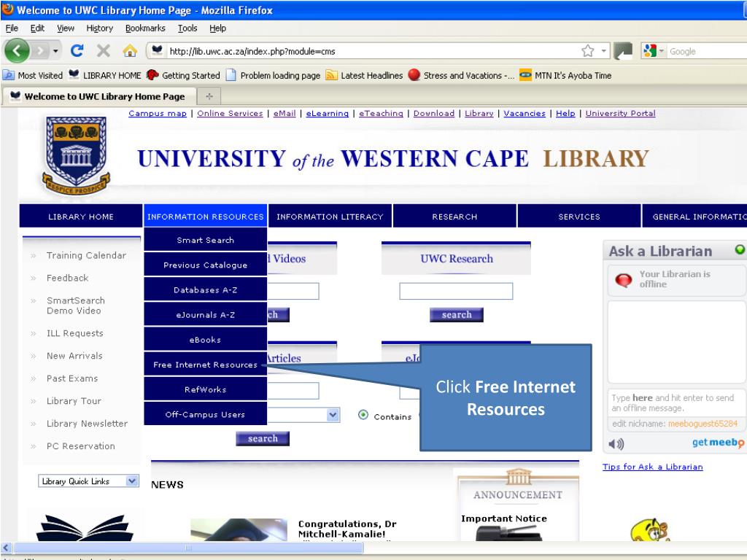Image resolution: width=747 pixels, height=560 pixels.
Task: Go back with the green back arrow
Action: click(18, 50)
